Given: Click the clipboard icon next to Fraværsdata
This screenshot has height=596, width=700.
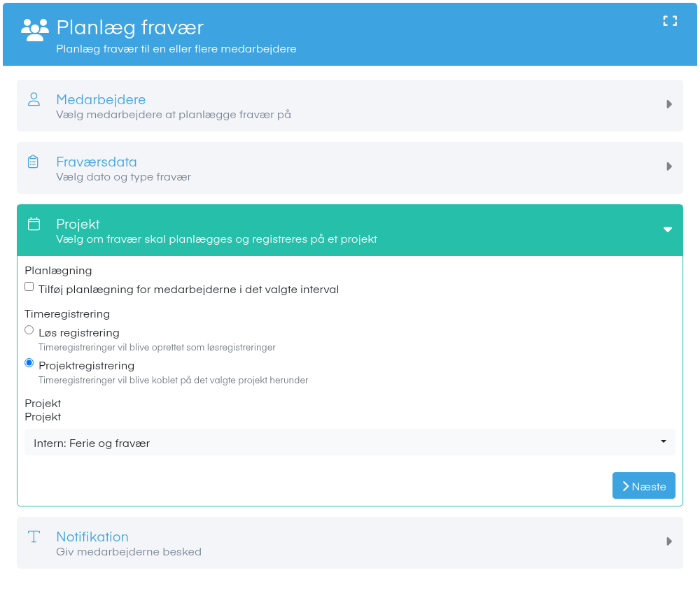Looking at the screenshot, I should [x=33, y=162].
